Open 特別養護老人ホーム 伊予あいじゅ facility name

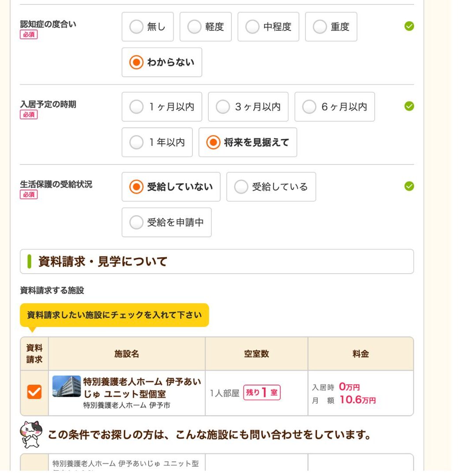coord(141,388)
